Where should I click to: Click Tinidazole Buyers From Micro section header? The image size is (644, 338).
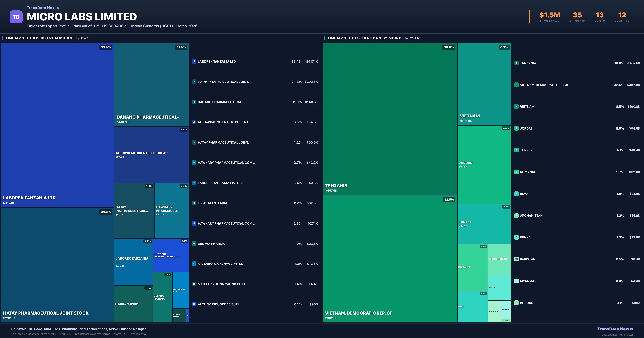[x=39, y=38]
